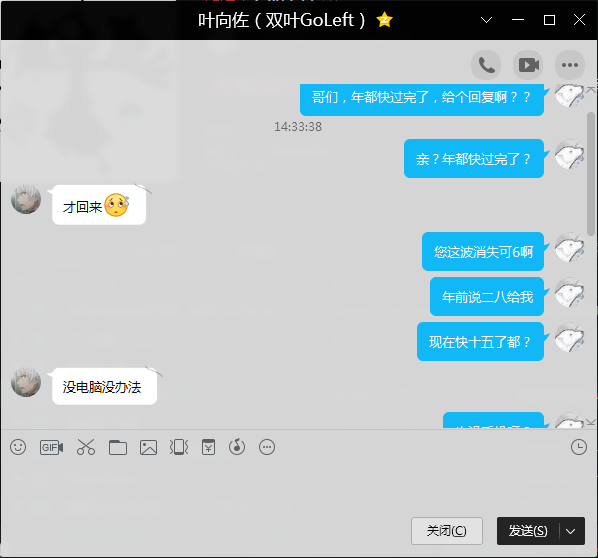Click the message 没电脑没办法
This screenshot has height=558, width=598.
pyautogui.click(x=104, y=386)
